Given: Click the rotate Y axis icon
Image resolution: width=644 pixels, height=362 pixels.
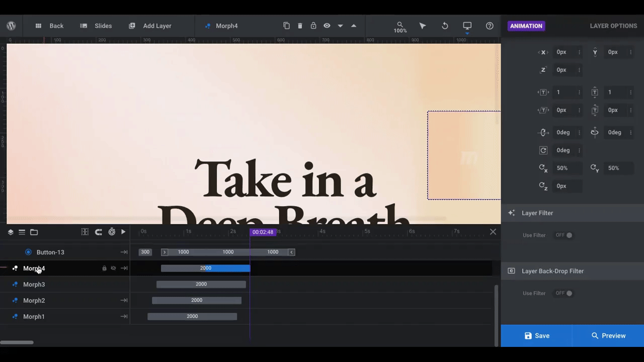Looking at the screenshot, I should pos(595,132).
